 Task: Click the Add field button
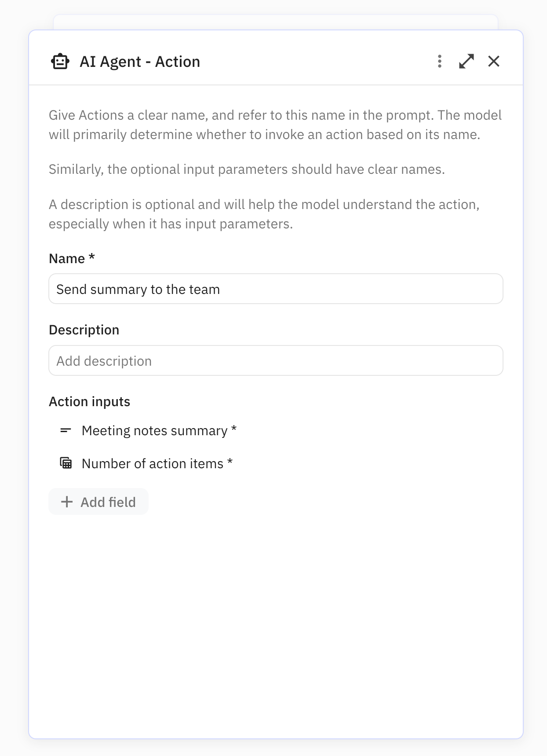98,501
